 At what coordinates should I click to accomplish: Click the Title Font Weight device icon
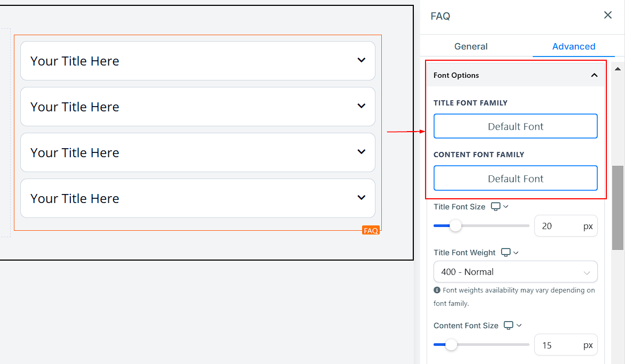click(506, 253)
